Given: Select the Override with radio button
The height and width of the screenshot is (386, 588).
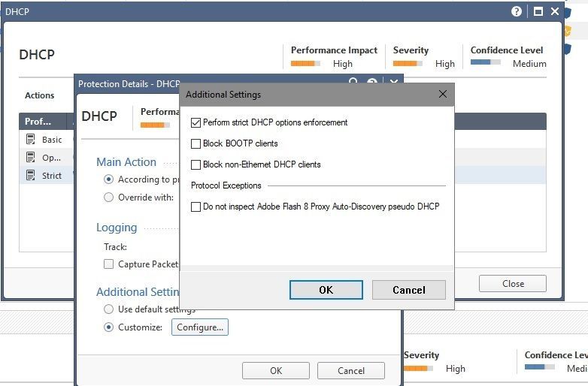Looking at the screenshot, I should pos(109,198).
